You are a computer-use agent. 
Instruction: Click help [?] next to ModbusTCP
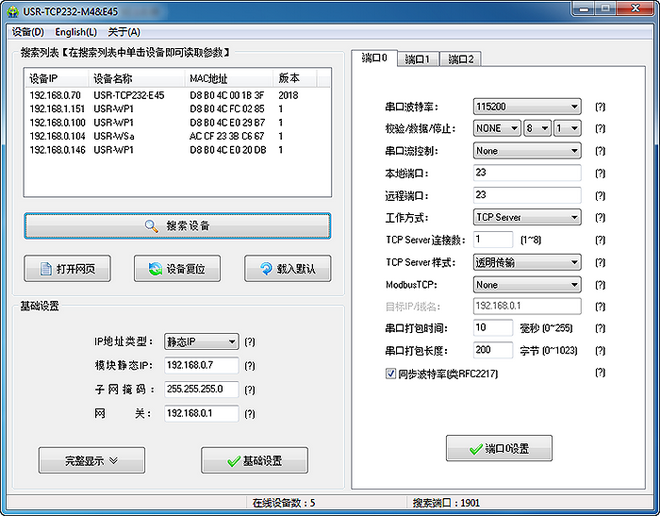600,285
